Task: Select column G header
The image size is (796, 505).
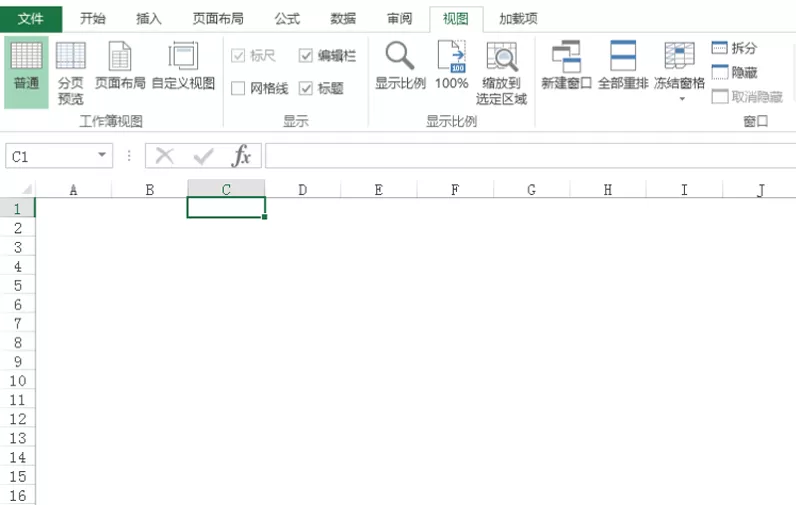Action: click(532, 189)
